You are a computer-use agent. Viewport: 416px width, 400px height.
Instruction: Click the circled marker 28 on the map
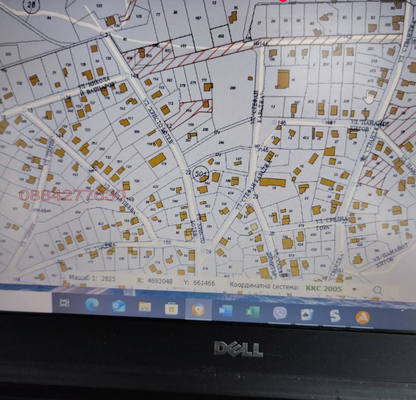click(x=31, y=6)
